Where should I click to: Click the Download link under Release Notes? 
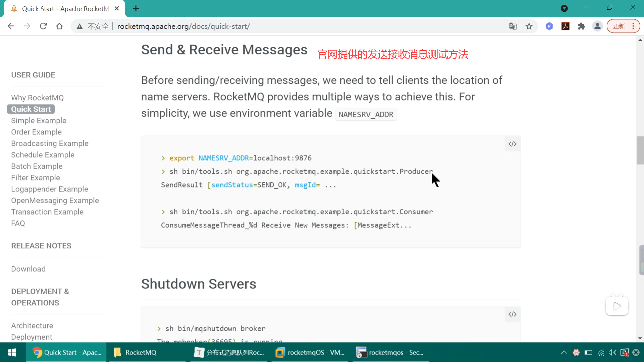click(x=28, y=269)
